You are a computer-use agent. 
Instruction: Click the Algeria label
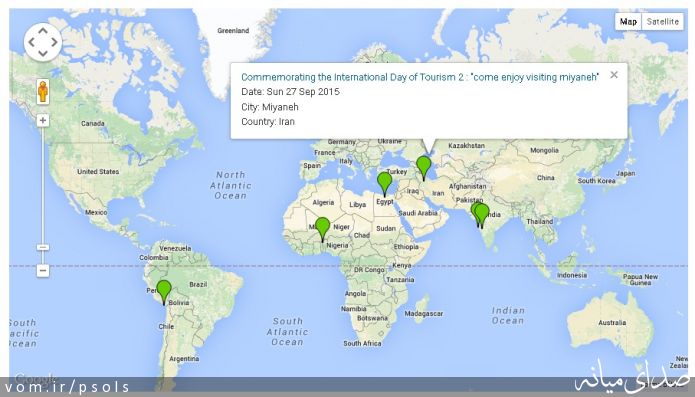[x=323, y=202]
